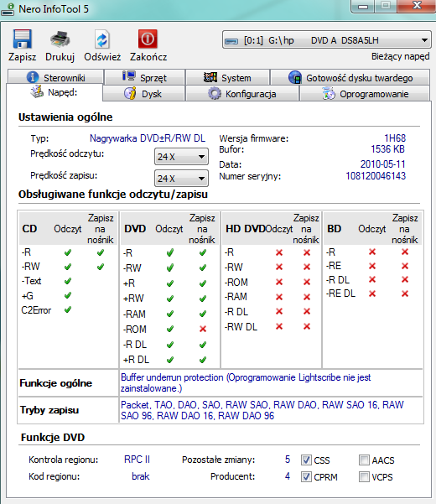Click the Pozostałe zmiany value 5
Screen dimensions: 436x504
tap(288, 460)
